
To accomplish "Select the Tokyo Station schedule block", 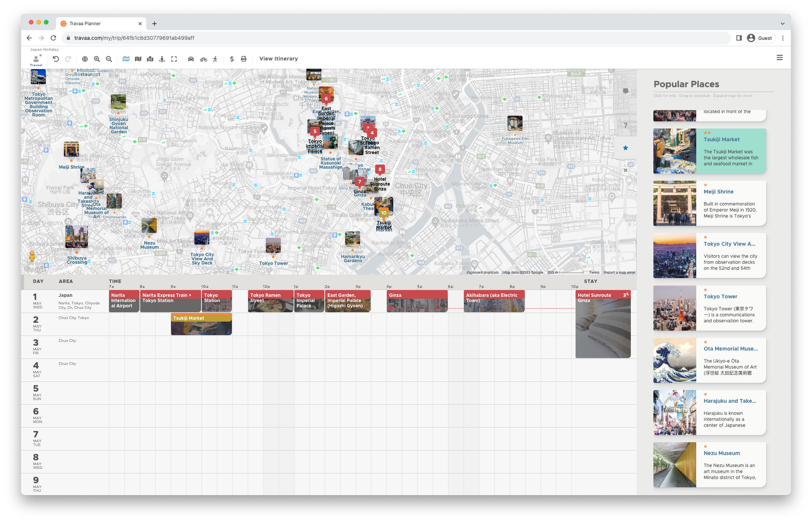I will point(217,301).
